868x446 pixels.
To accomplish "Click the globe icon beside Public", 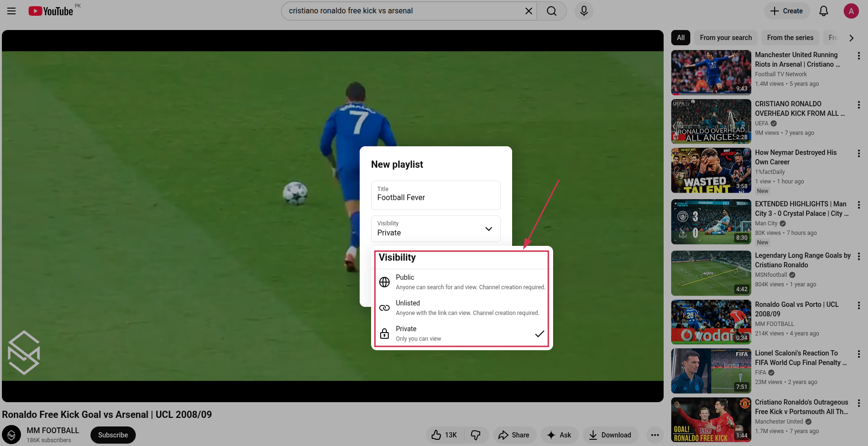I will pos(384,282).
